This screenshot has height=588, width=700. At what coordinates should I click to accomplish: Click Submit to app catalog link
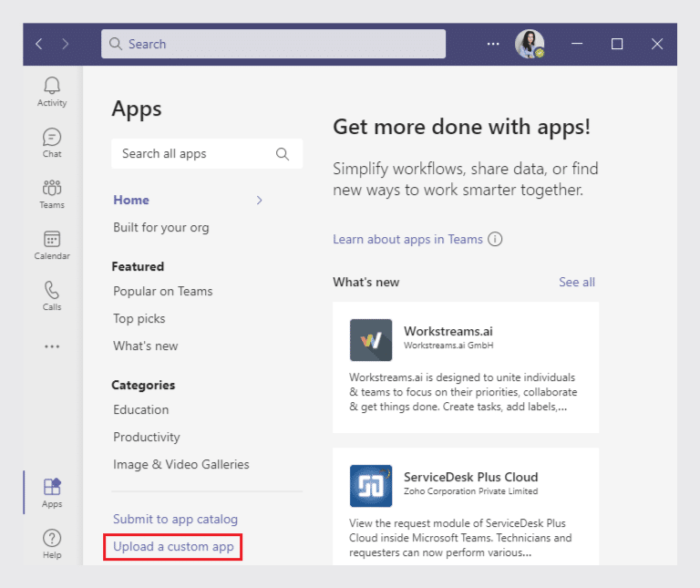[175, 520]
